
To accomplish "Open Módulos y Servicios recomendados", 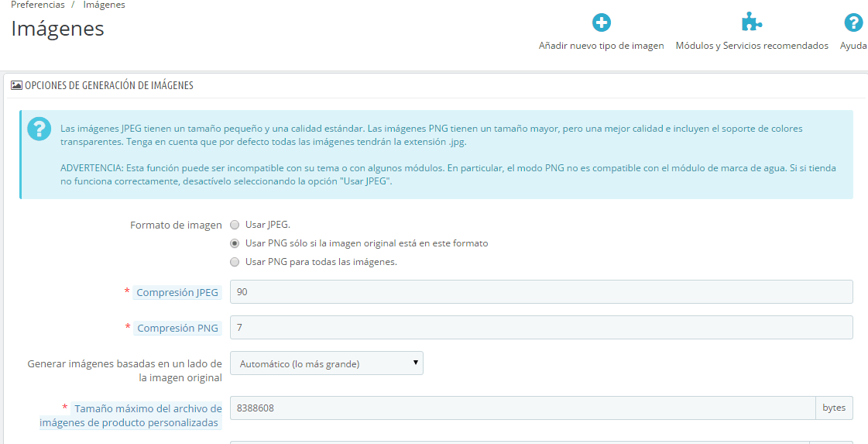I will (x=751, y=46).
